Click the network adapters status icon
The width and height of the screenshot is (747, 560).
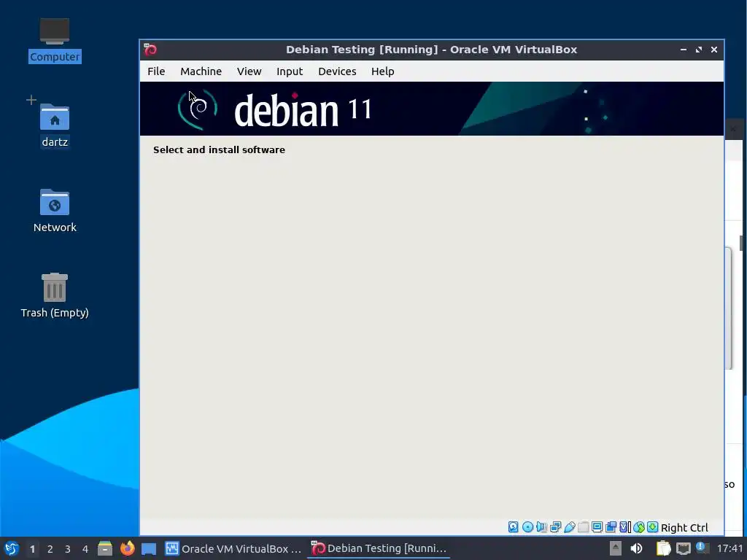[x=555, y=527]
